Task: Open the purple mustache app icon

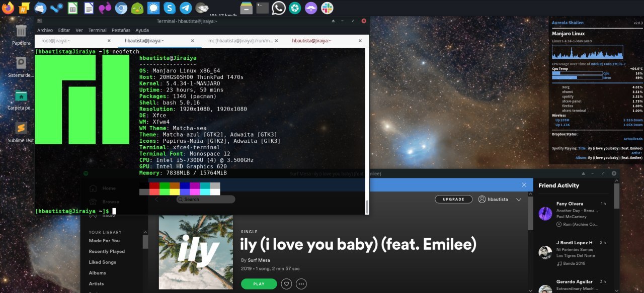Action: pos(311,8)
